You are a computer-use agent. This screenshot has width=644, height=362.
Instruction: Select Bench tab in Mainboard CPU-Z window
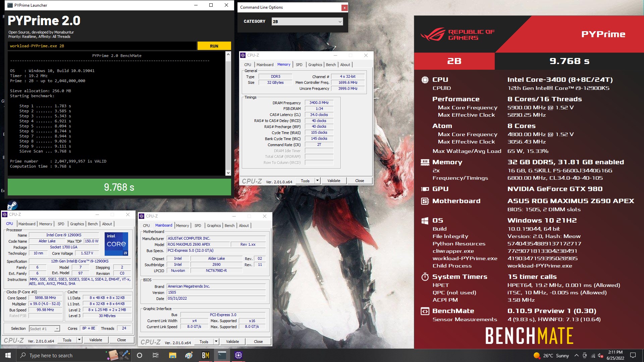pyautogui.click(x=229, y=226)
